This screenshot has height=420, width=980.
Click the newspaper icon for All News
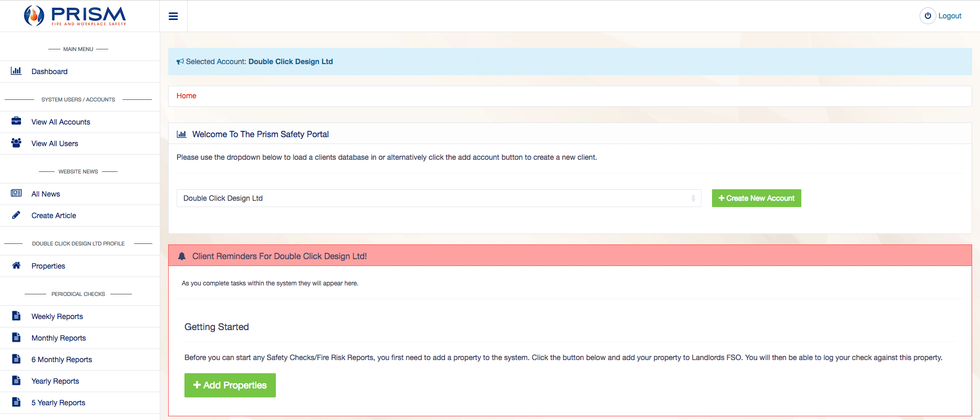pos(16,193)
